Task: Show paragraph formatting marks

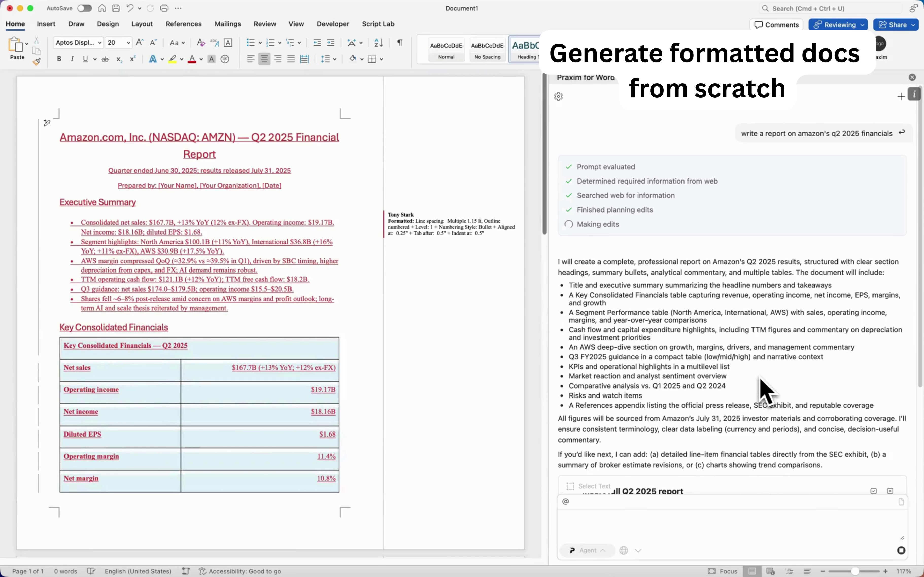Action: pyautogui.click(x=399, y=42)
